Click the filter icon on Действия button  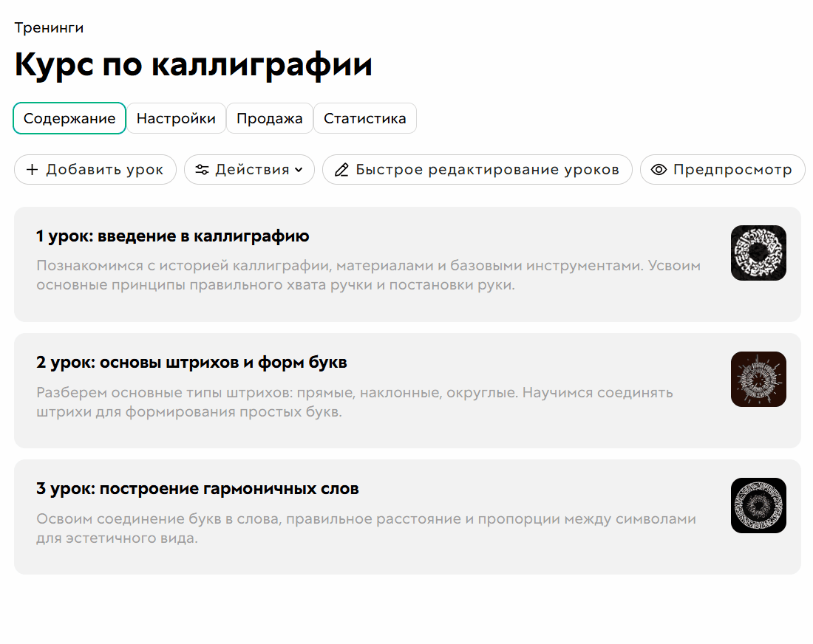[202, 169]
